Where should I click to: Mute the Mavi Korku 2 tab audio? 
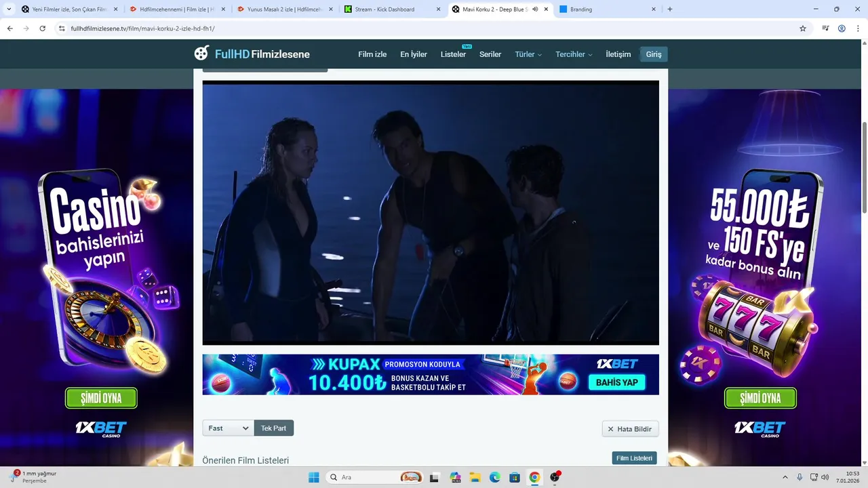(535, 9)
